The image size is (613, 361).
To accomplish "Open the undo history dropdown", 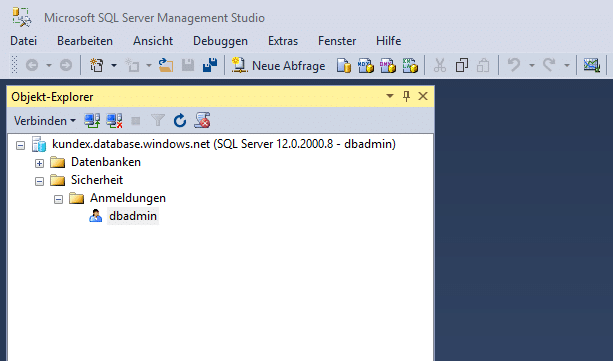I will tap(532, 65).
